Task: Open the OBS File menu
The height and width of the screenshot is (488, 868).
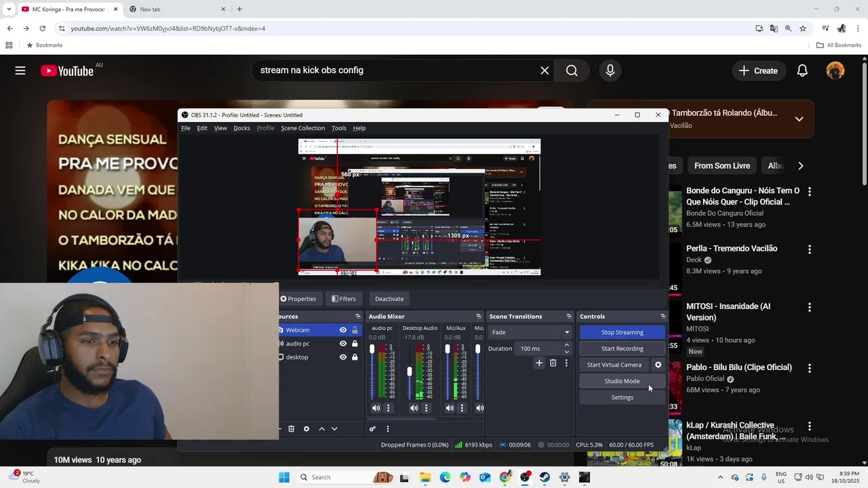Action: click(x=186, y=128)
